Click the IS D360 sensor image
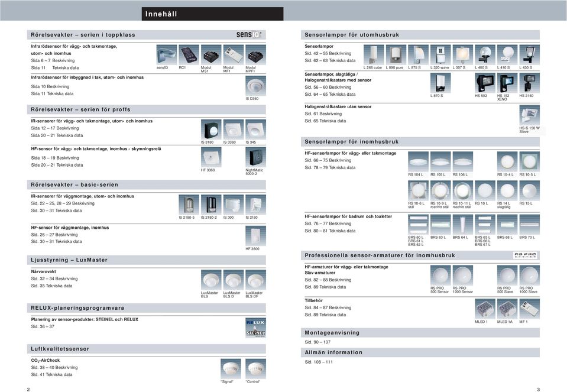Image resolution: width=567 pixels, height=392 pixels. coord(255,86)
